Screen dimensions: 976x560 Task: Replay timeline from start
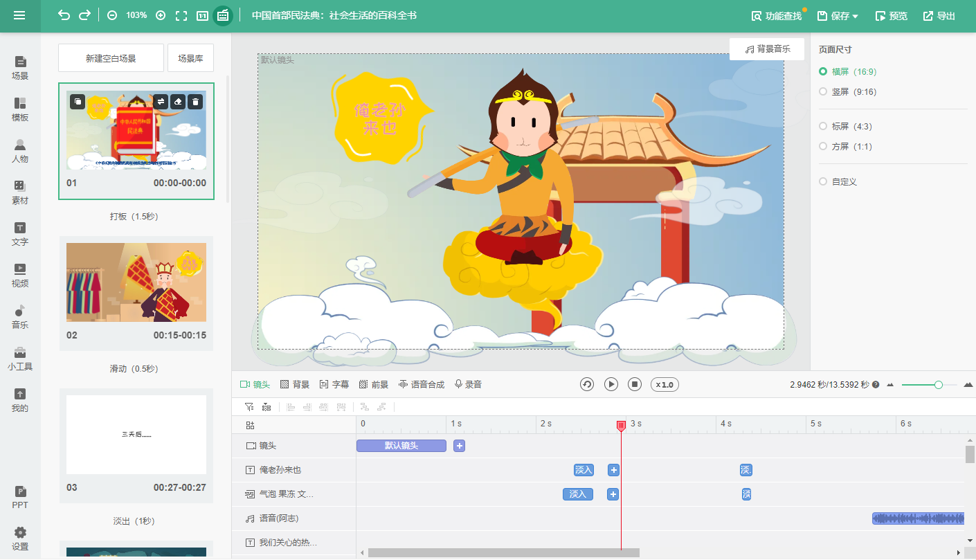pyautogui.click(x=587, y=384)
